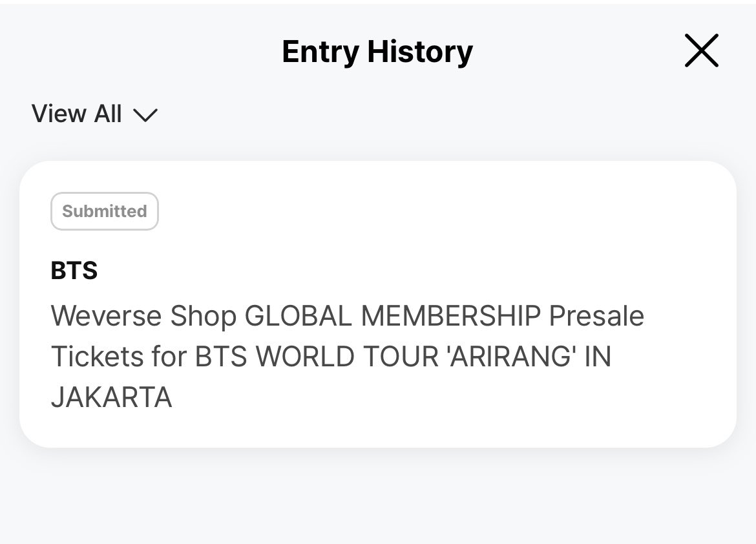Open the BTS ARIRANG Jakarta presale entry

click(x=378, y=304)
